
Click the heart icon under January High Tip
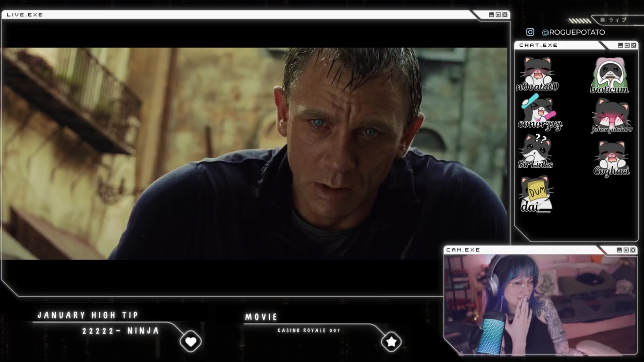191,342
